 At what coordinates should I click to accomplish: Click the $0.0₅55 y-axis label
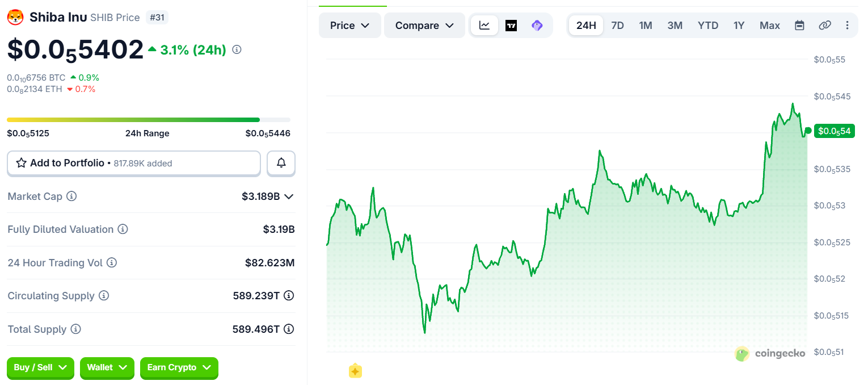pos(829,60)
